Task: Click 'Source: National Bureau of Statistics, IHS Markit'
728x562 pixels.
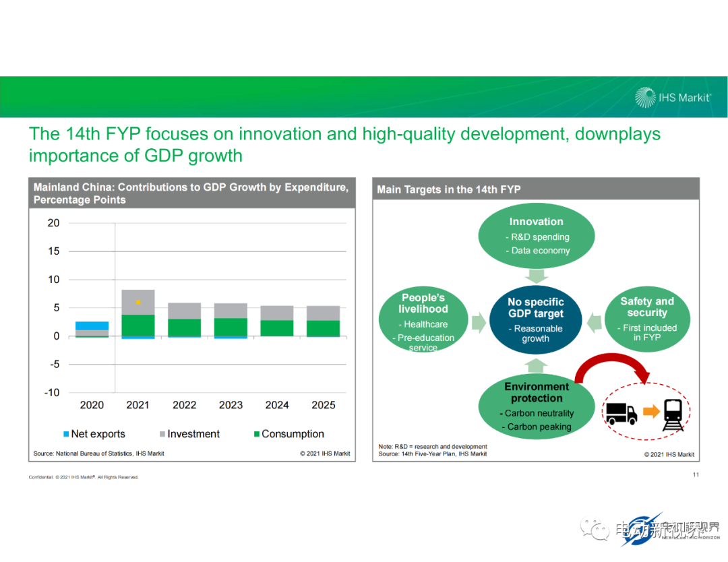Action: (x=98, y=454)
